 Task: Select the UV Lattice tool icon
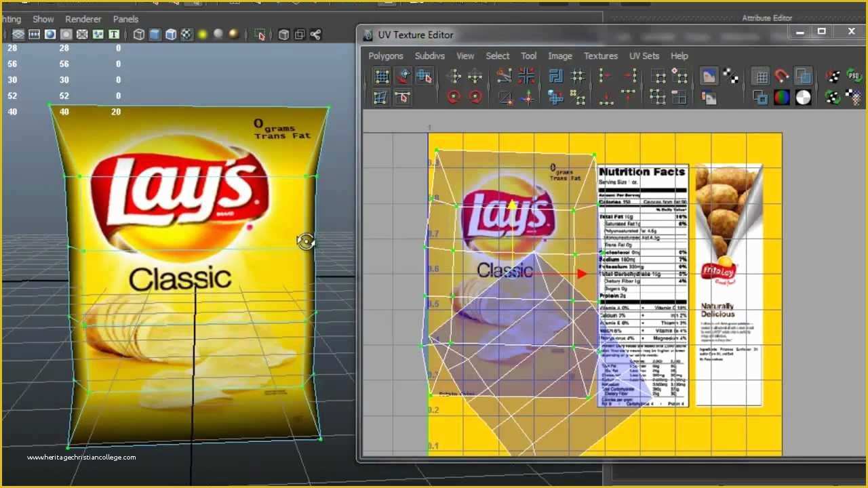(382, 76)
